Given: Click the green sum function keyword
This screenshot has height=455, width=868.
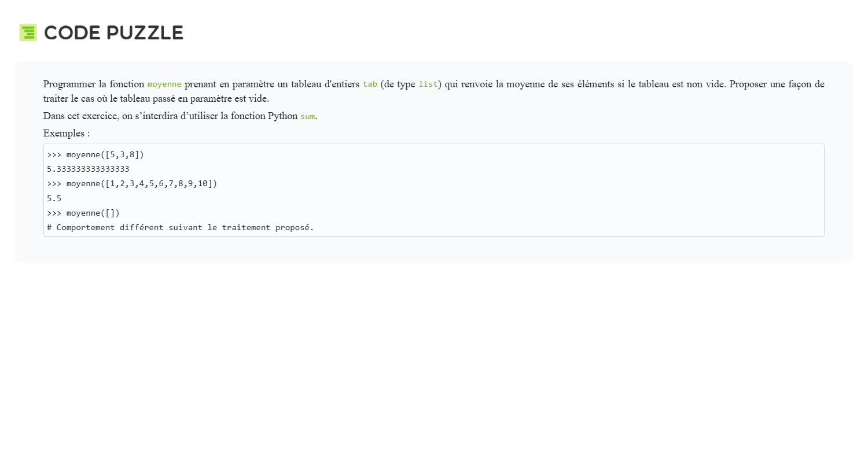Looking at the screenshot, I should (307, 116).
